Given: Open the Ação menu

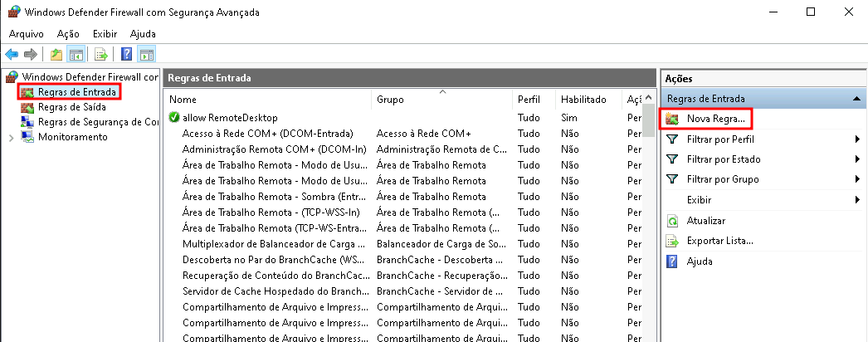Looking at the screenshot, I should pos(68,34).
